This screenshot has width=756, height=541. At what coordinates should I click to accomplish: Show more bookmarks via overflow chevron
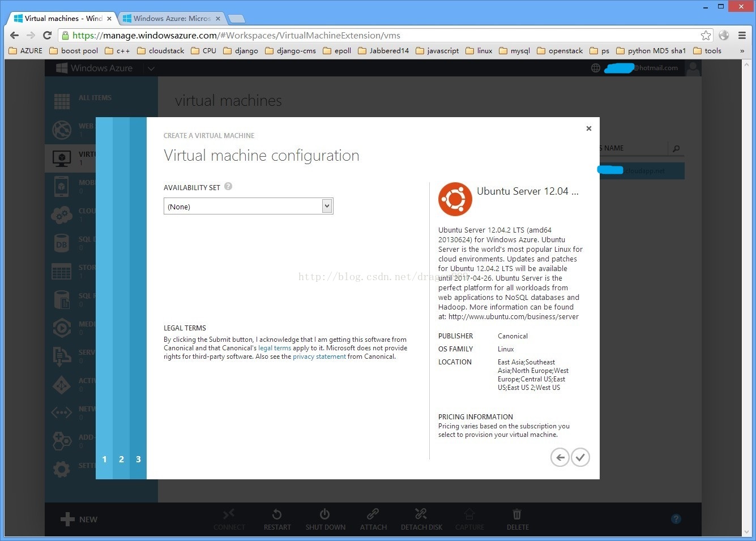tap(742, 50)
